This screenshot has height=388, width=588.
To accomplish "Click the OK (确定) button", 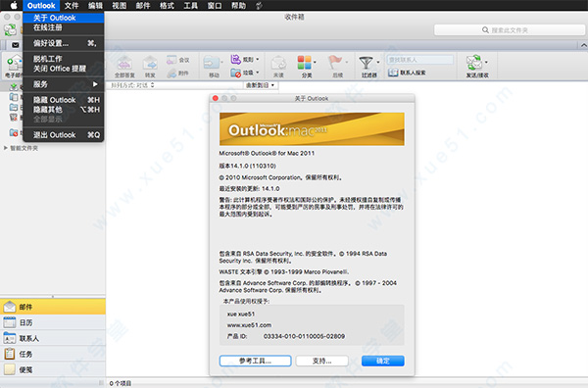I will pyautogui.click(x=383, y=361).
